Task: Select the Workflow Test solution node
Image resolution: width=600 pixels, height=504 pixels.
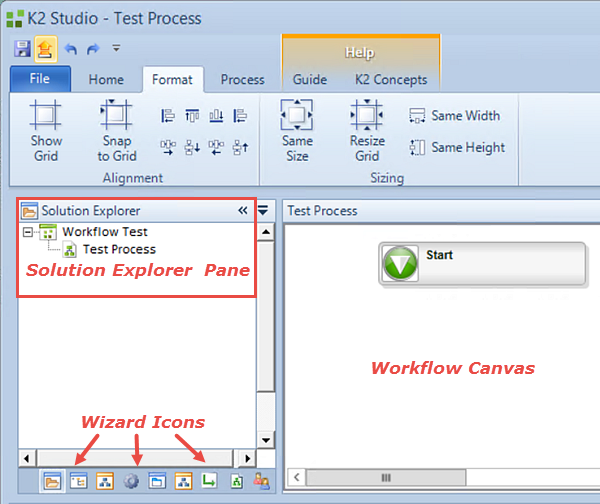Action: (104, 232)
